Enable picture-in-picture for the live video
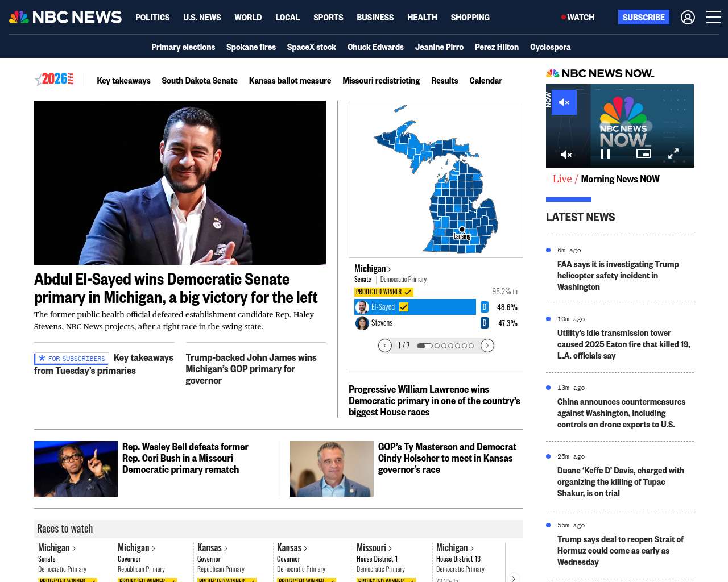This screenshot has height=582, width=728. click(643, 153)
